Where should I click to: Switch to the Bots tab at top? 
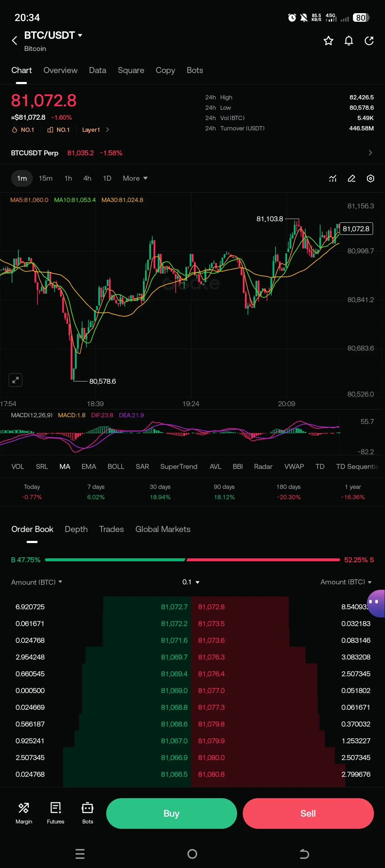(x=195, y=70)
